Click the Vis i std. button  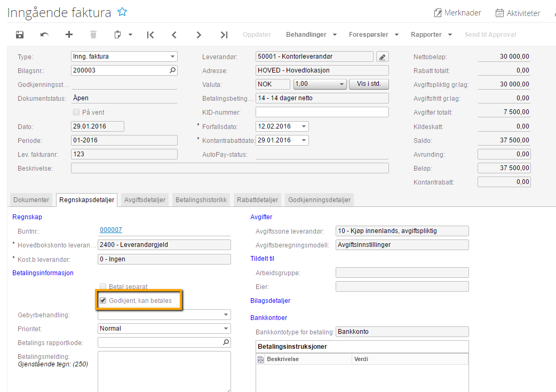click(x=369, y=84)
